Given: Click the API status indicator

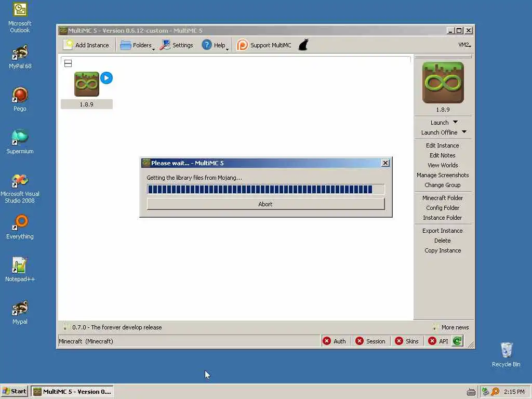Looking at the screenshot, I should click(438, 341).
